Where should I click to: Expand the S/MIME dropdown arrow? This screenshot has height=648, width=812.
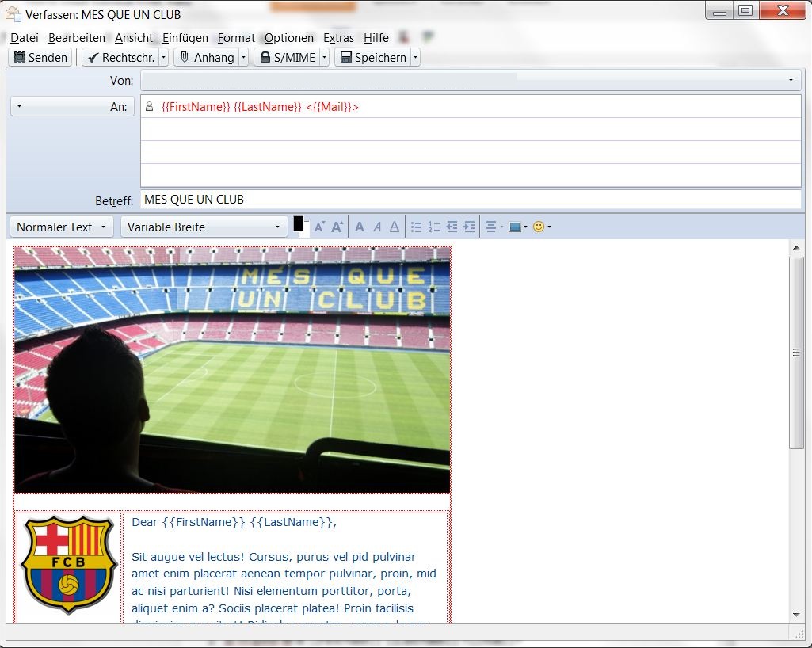coord(324,58)
